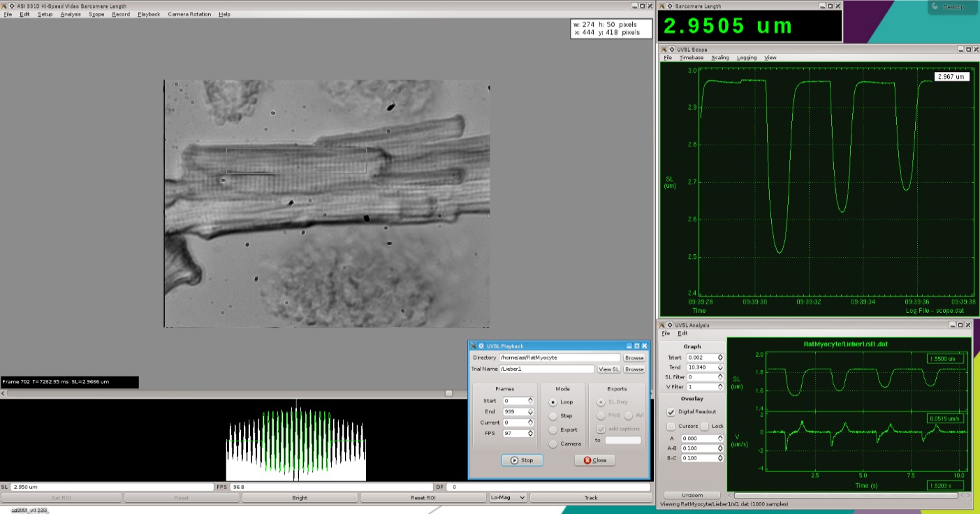Click the ASI main window menu icon
980x514 pixels.
(x=4, y=6)
